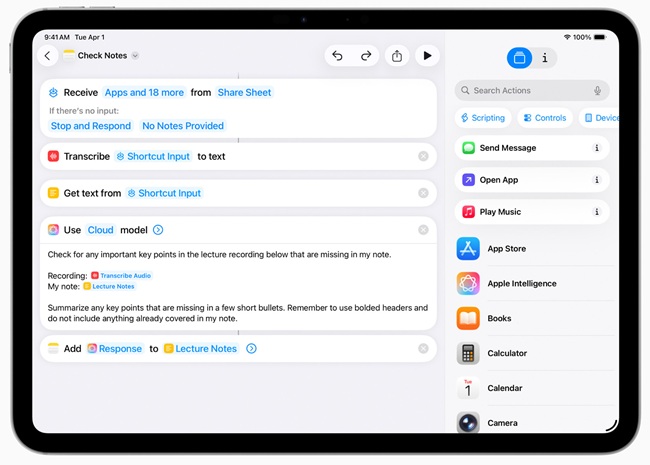
Task: Add the Open App action
Action: (x=532, y=180)
